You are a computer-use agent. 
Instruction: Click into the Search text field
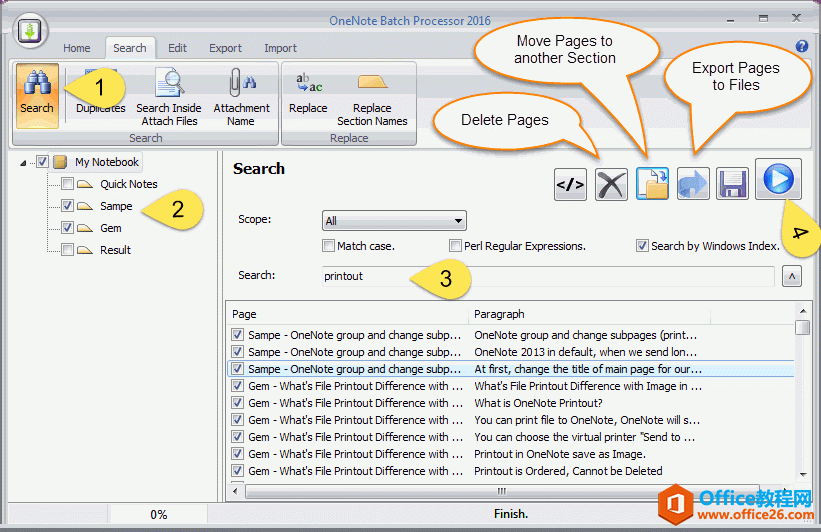coord(548,276)
